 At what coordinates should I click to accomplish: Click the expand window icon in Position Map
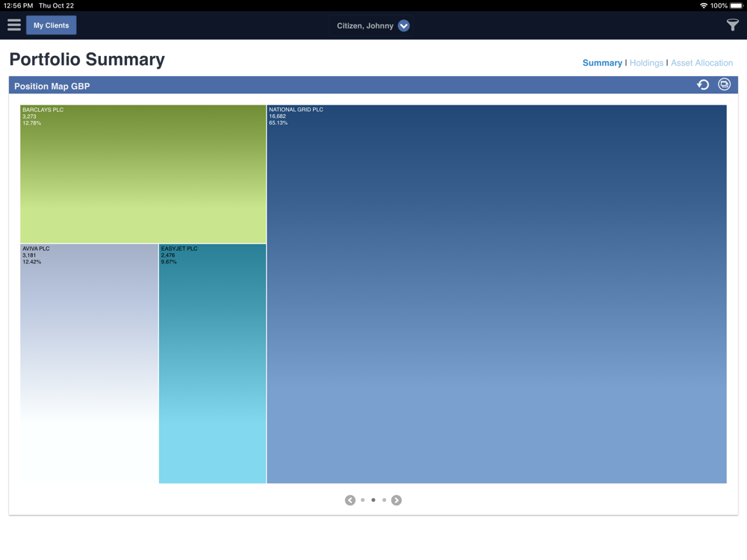click(x=724, y=84)
